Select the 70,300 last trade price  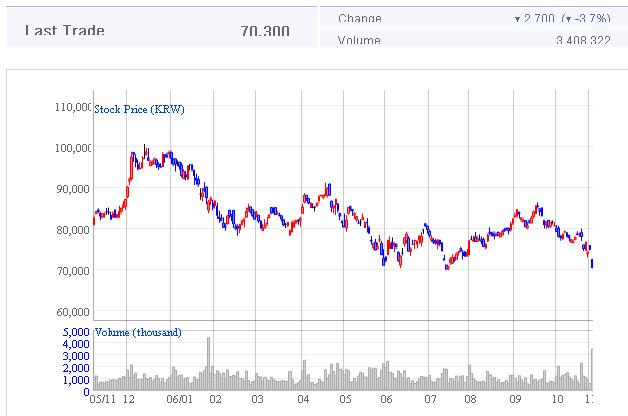click(265, 31)
